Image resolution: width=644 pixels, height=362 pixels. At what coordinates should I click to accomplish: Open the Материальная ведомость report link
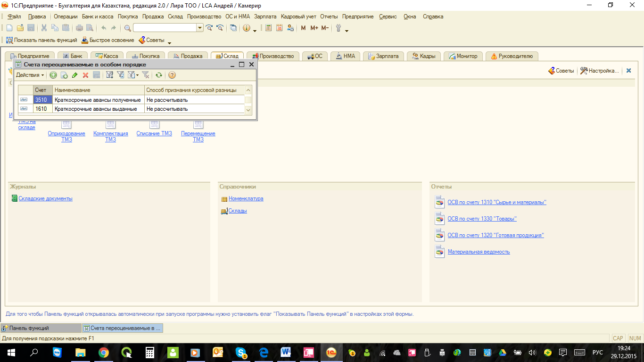pyautogui.click(x=479, y=252)
